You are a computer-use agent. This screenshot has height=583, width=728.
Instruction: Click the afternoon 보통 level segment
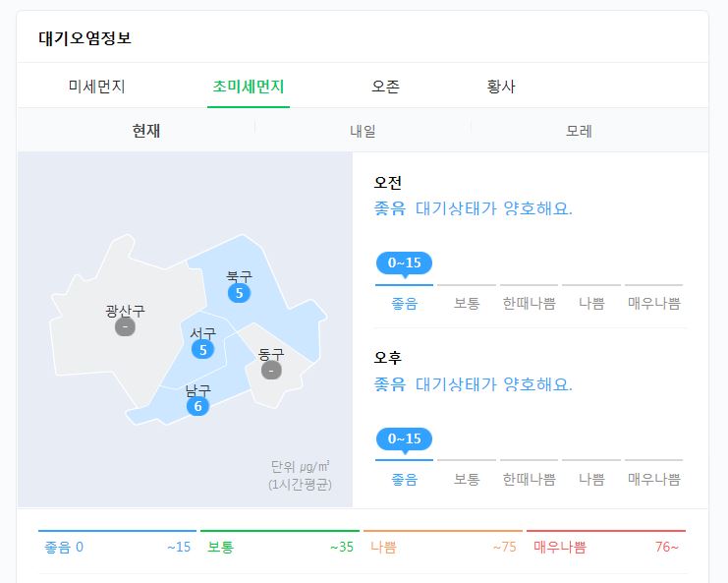[x=467, y=479]
